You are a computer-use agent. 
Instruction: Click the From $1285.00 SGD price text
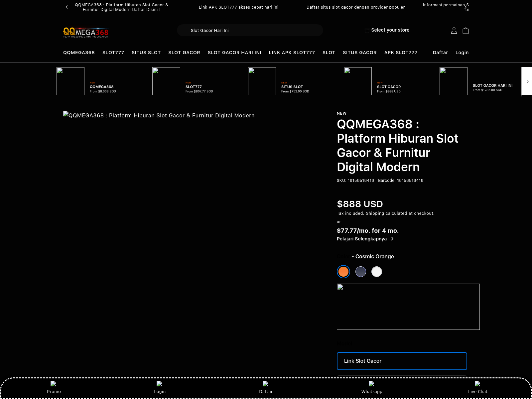(x=487, y=90)
